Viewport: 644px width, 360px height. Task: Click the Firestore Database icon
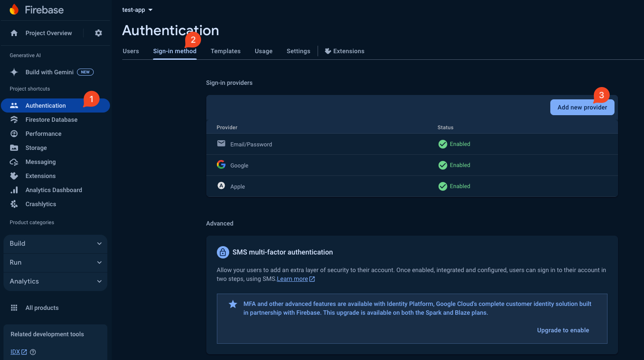14,120
